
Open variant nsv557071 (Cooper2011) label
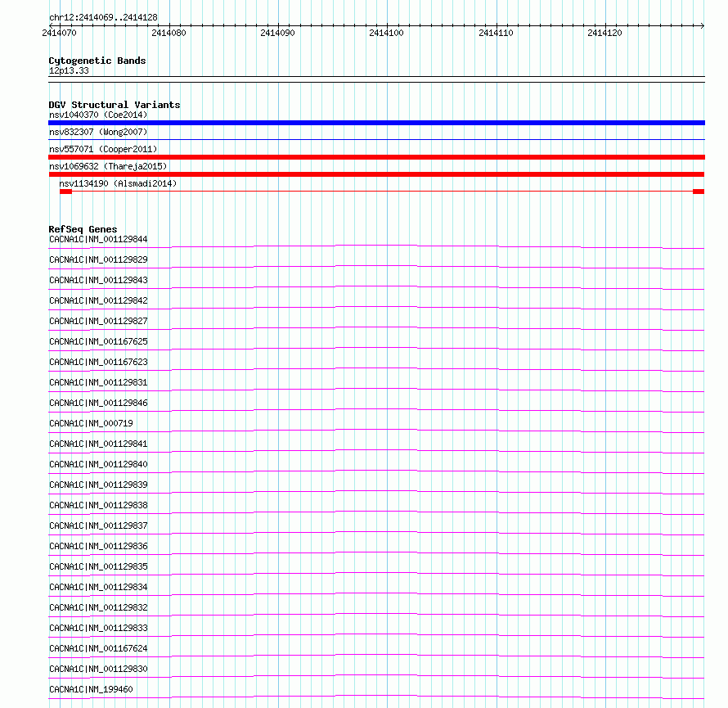tap(103, 149)
